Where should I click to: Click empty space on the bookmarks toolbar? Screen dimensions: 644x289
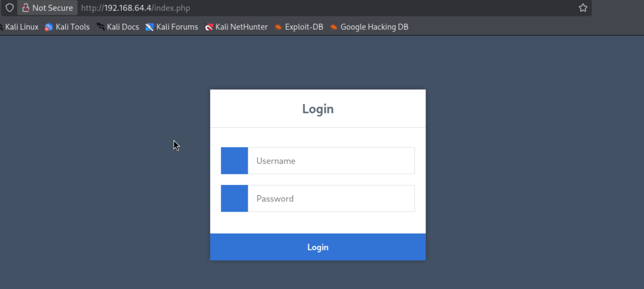[512, 27]
